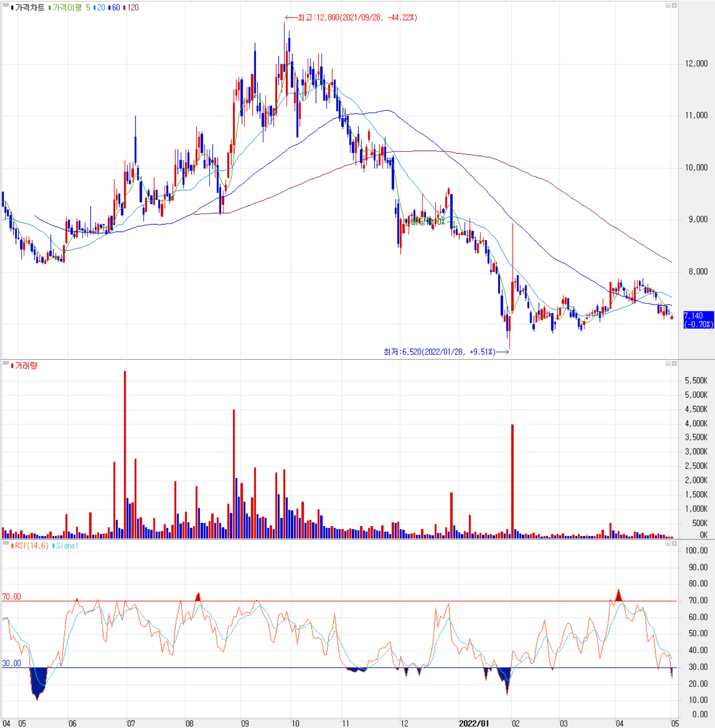Select the 20-day moving average legend

click(x=100, y=7)
